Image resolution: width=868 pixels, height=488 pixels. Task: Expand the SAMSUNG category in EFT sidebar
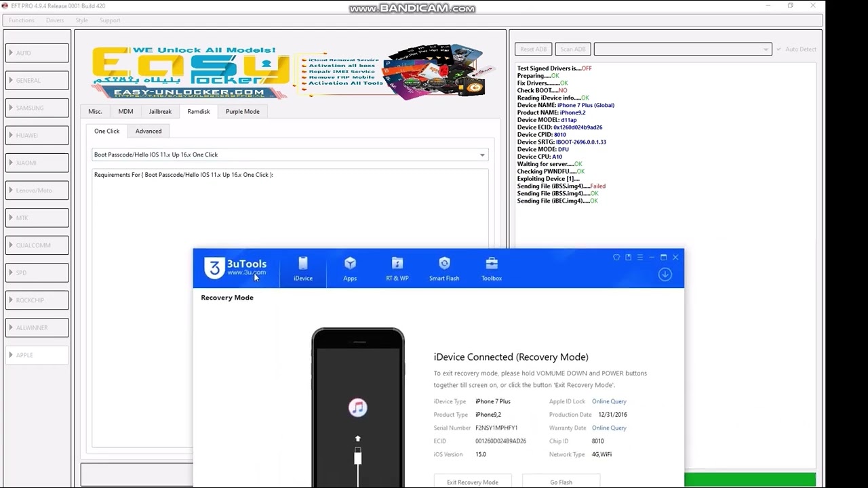pos(37,108)
